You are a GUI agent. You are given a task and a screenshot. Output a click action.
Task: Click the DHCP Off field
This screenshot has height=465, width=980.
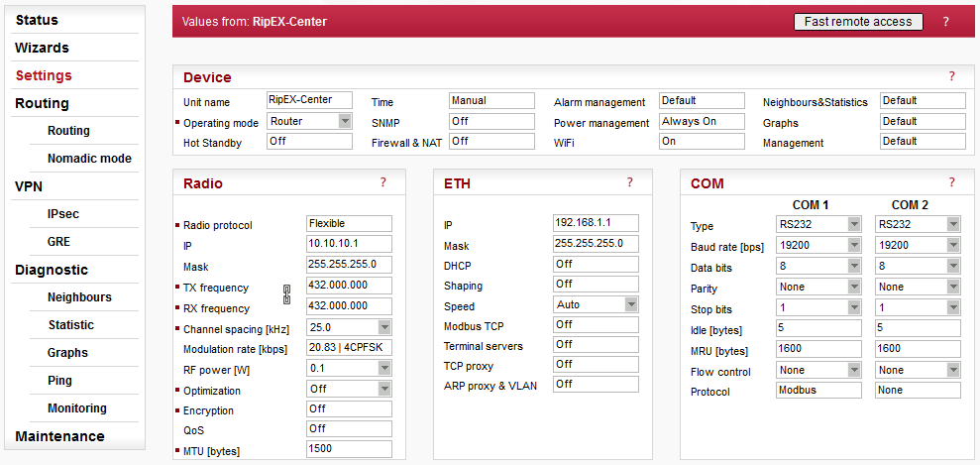[x=597, y=264]
